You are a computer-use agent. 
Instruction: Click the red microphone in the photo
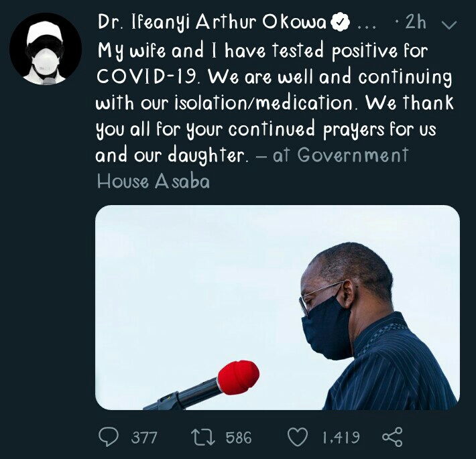click(x=238, y=377)
